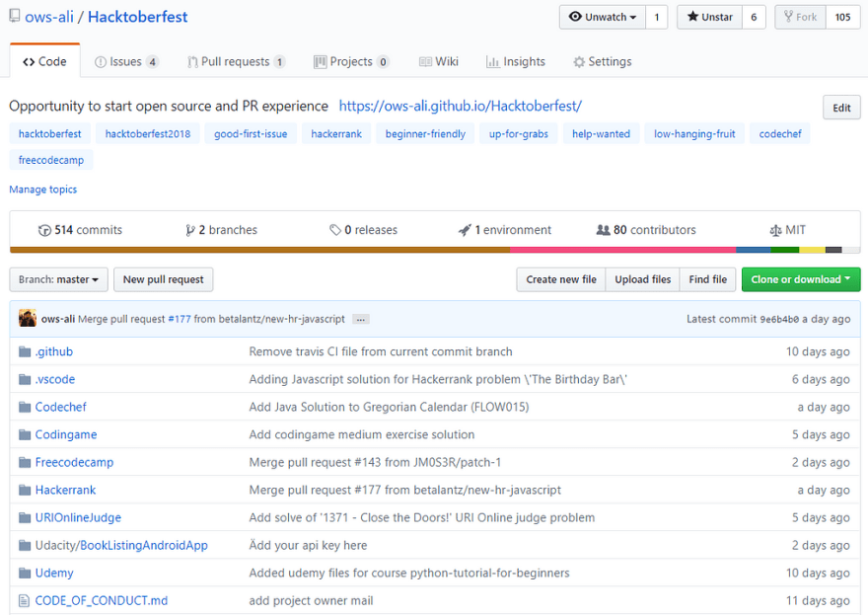Click the New pull request button
Viewport: 868px width, 615px height.
point(164,279)
